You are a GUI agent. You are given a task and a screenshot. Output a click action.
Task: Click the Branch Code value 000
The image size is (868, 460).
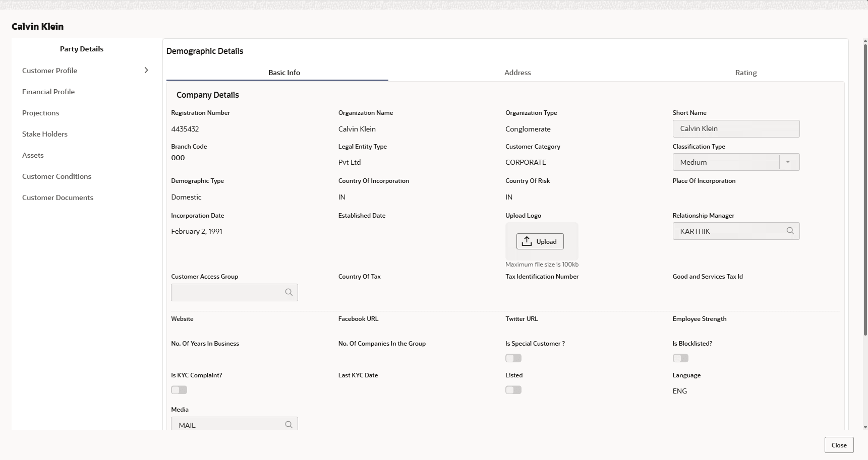pyautogui.click(x=178, y=158)
